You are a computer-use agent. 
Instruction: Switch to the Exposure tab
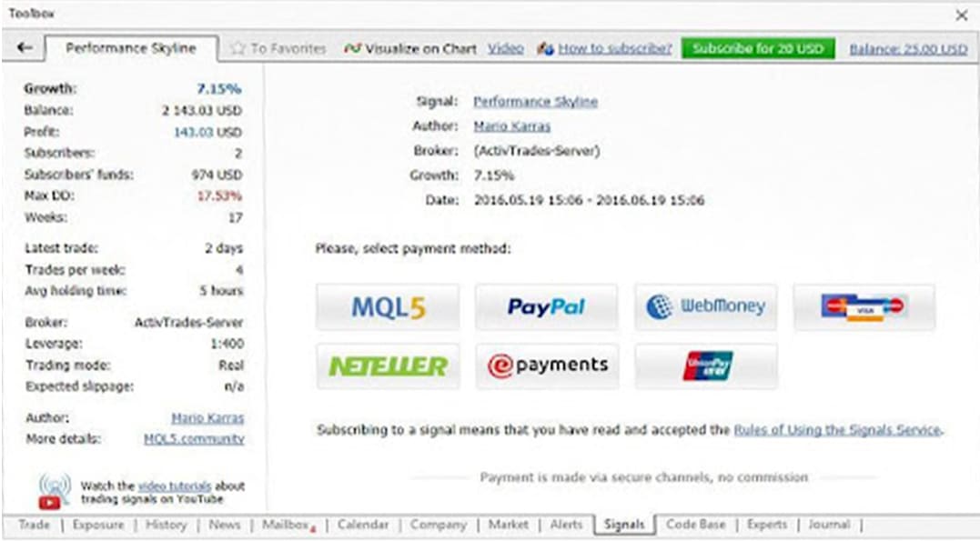(x=98, y=524)
